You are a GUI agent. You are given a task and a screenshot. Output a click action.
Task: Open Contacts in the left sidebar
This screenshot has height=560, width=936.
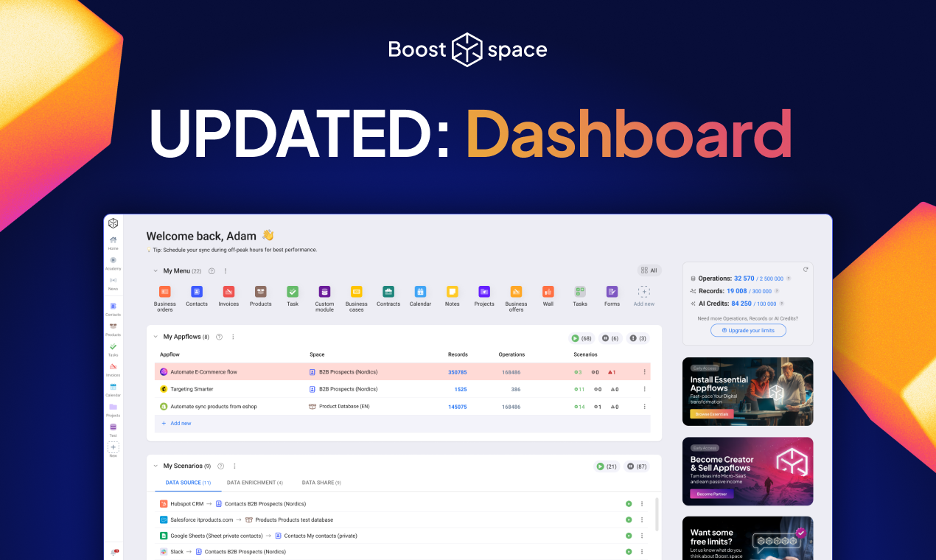pyautogui.click(x=113, y=309)
